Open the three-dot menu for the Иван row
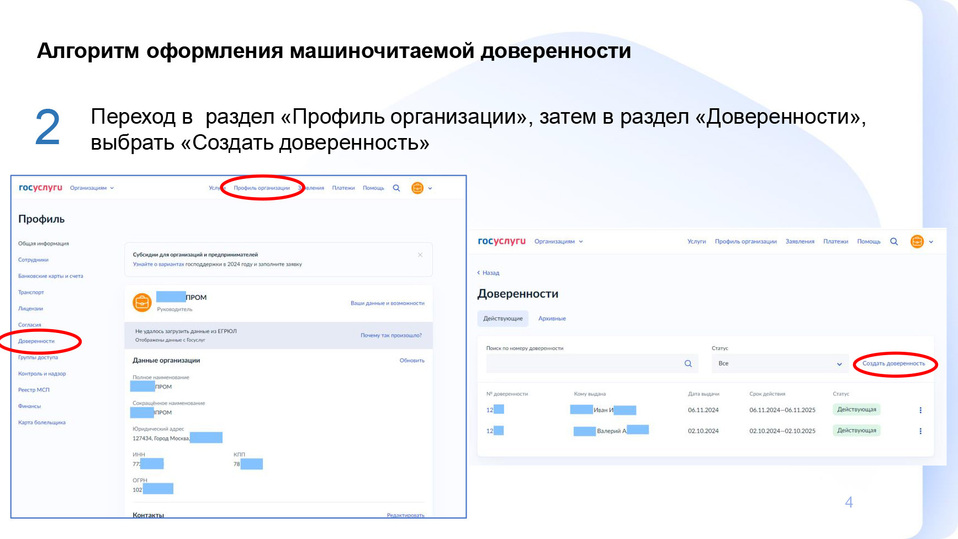Viewport: 958px width, 539px height. click(920, 410)
